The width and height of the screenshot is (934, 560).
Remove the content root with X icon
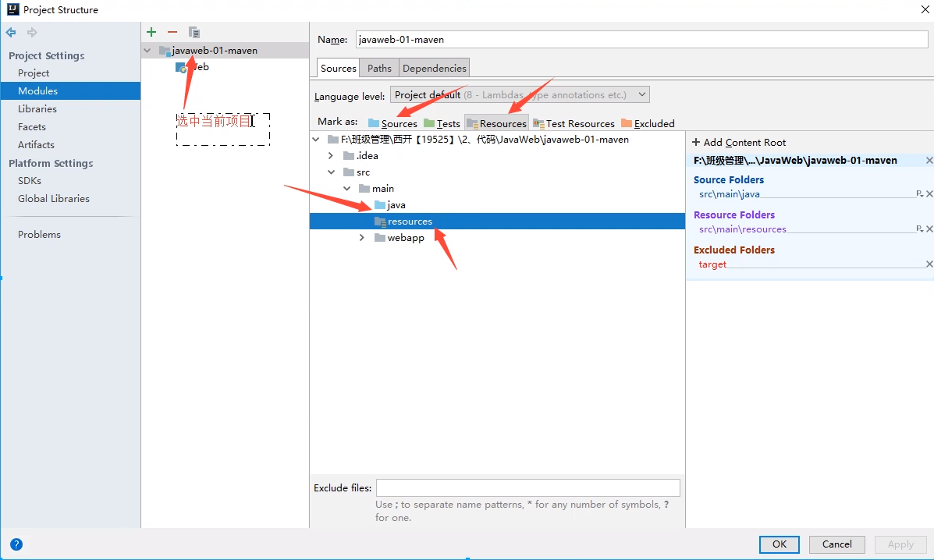929,161
